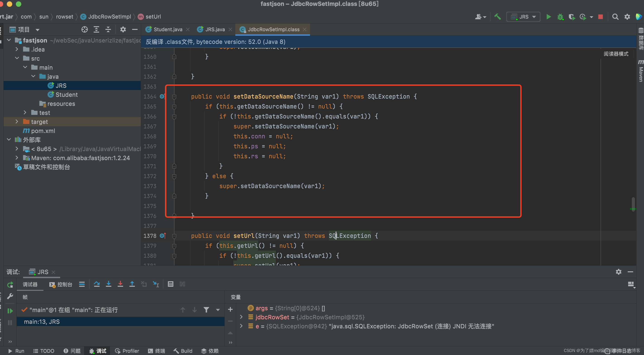Expand the SQLException e variable
Viewport: 644px width, 355px height.
(x=241, y=326)
